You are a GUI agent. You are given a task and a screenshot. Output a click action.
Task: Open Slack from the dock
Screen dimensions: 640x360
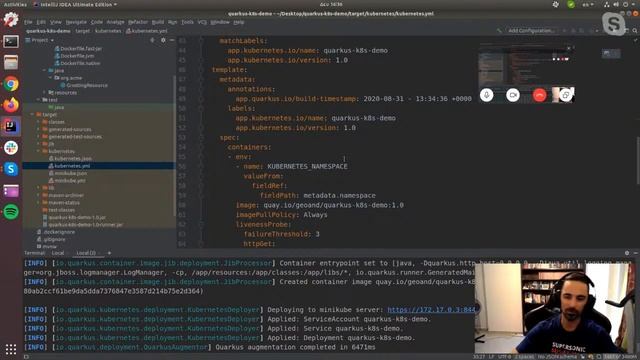point(11,147)
